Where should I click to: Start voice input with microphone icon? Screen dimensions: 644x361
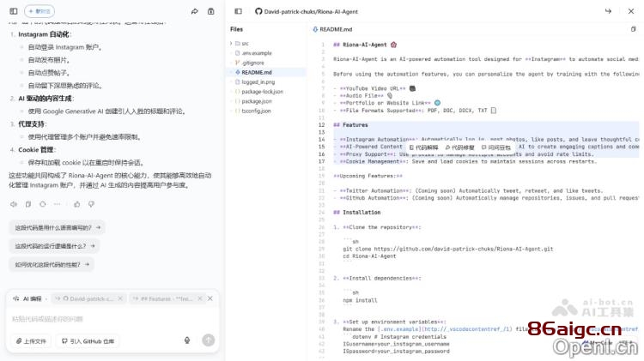[x=187, y=340]
